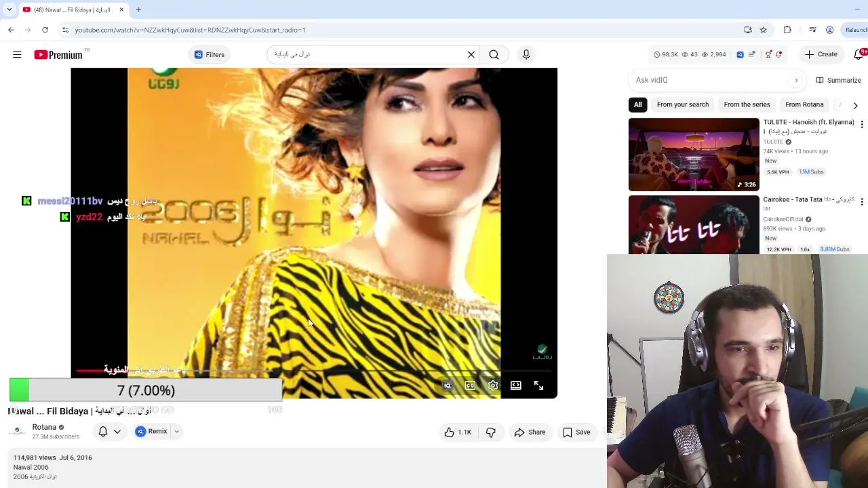Open the Create menu

821,54
